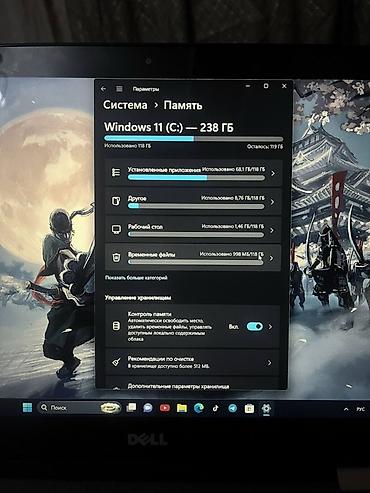370x493 pixels.
Task: Open the chat app on the taskbar
Action: [x=148, y=408]
